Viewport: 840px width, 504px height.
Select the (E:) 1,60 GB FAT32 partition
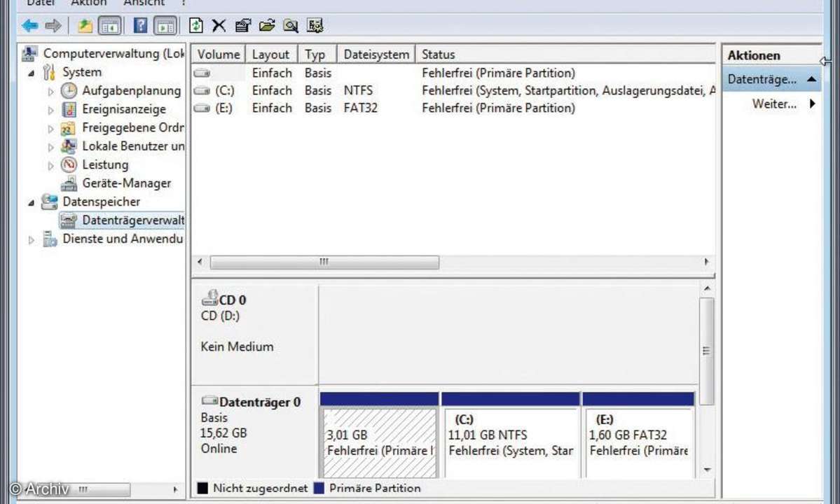tap(638, 442)
